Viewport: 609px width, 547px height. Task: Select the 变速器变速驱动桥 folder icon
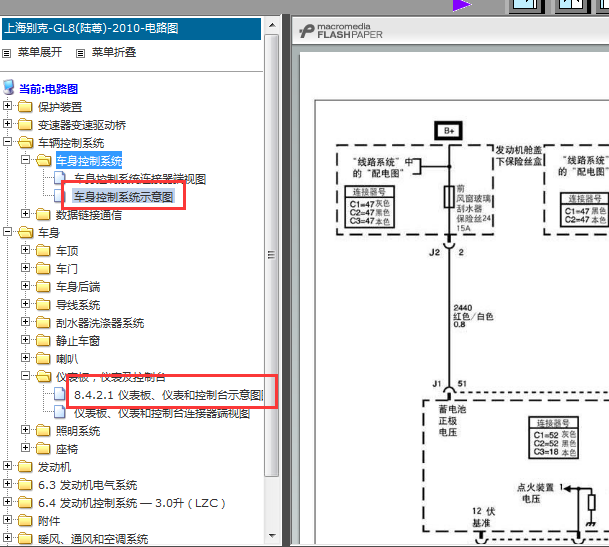pyautogui.click(x=25, y=124)
